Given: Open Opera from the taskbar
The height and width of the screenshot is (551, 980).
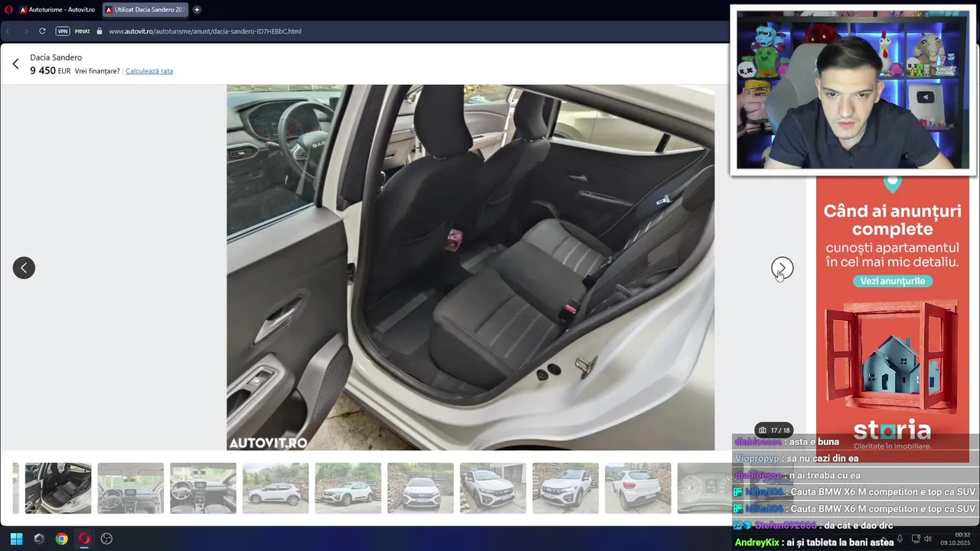Looking at the screenshot, I should 84,539.
